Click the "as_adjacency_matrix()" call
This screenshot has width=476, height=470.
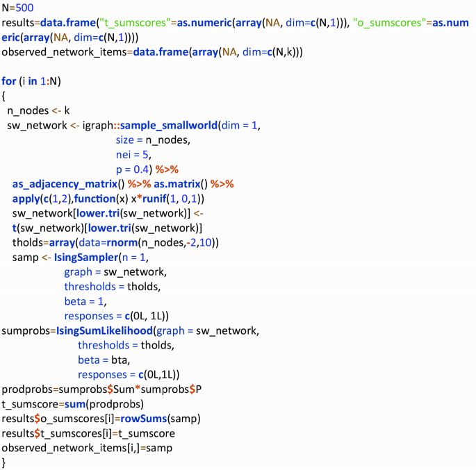pos(68,184)
